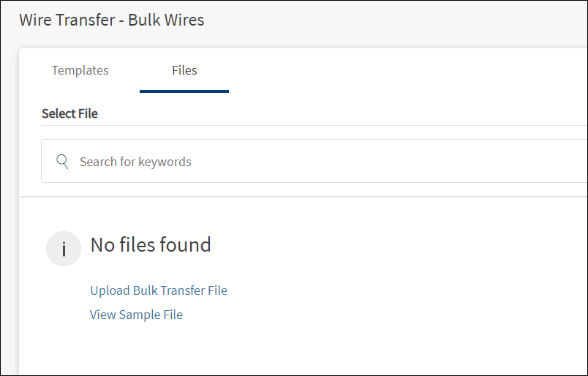Click the Wire Transfer - Bulk Wires title
The image size is (588, 376).
coord(112,20)
